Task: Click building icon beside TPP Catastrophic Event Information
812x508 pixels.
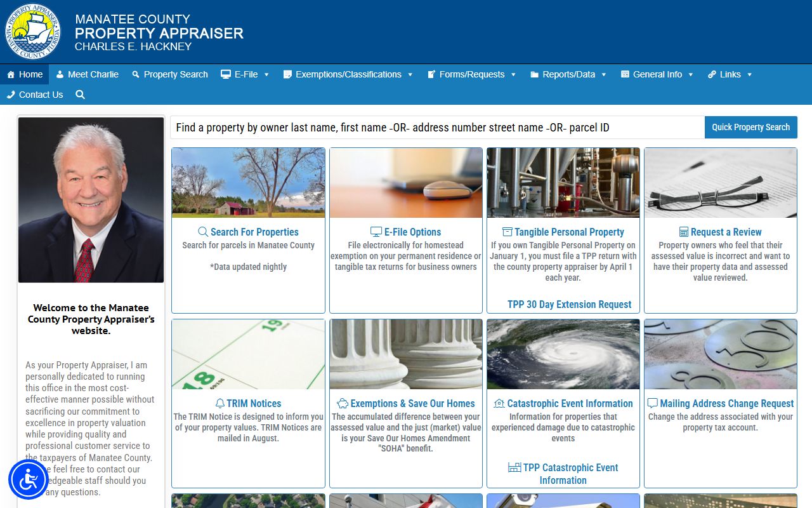Action: (x=514, y=467)
